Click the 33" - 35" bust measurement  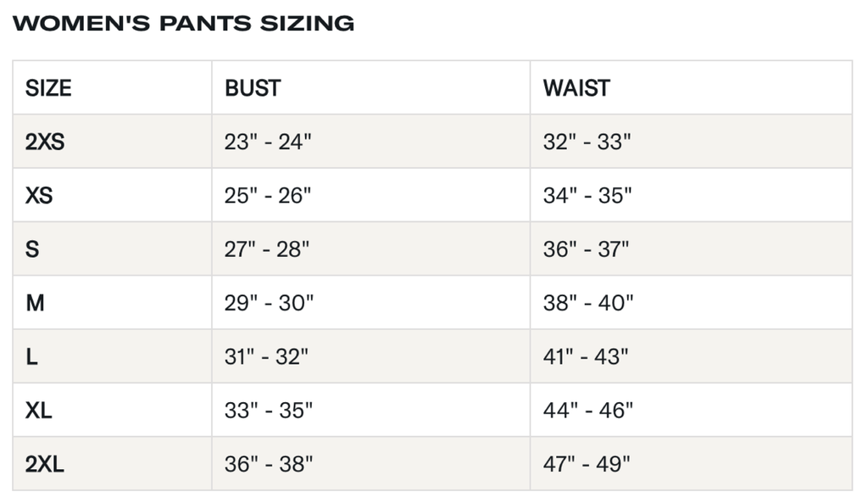pyautogui.click(x=269, y=411)
